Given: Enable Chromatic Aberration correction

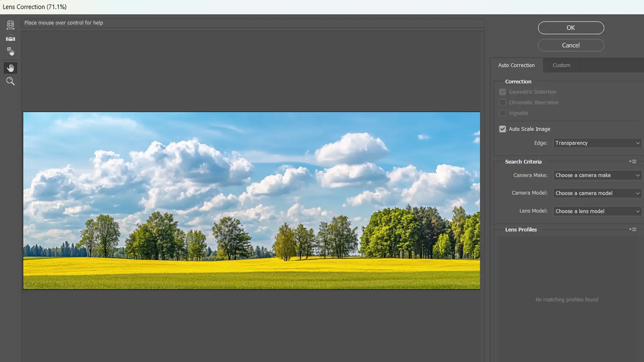Looking at the screenshot, I should pyautogui.click(x=503, y=102).
